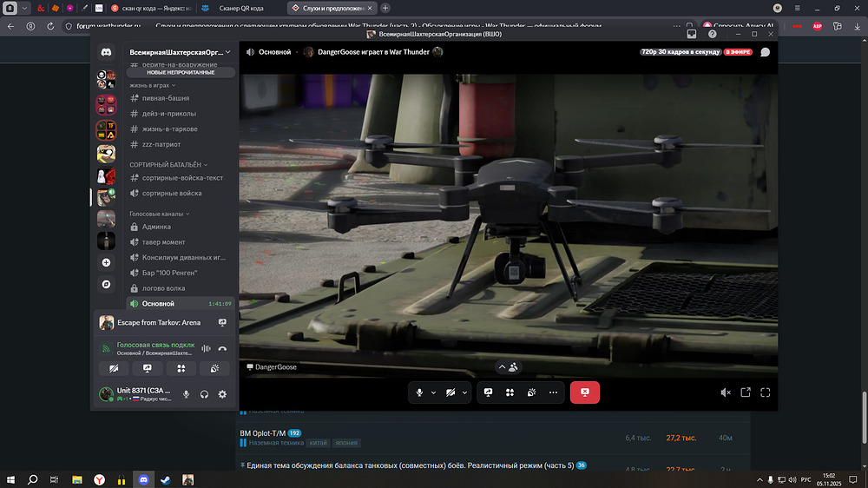This screenshot has width=868, height=488.
Task: Toggle noise suppression waveform icon
Action: point(207,348)
